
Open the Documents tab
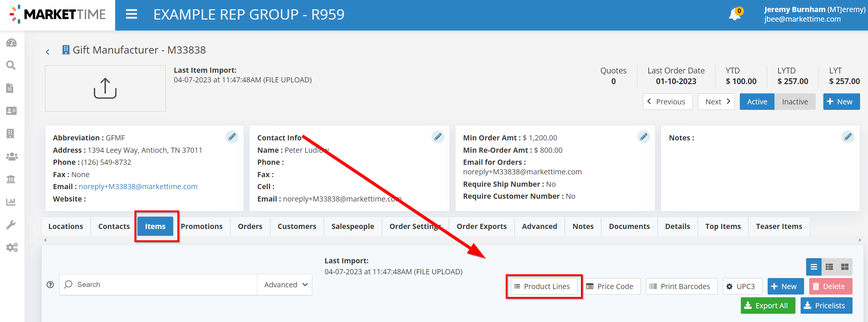629,226
